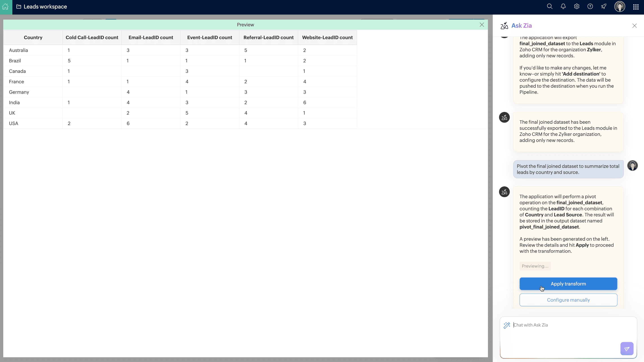Click the rocket icon in the header
644x362 pixels.
[x=603, y=7]
